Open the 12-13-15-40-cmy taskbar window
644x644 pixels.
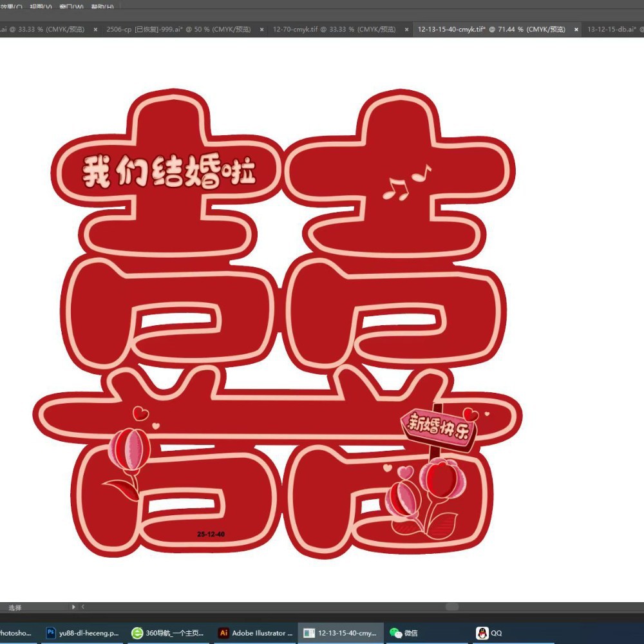tap(341, 633)
